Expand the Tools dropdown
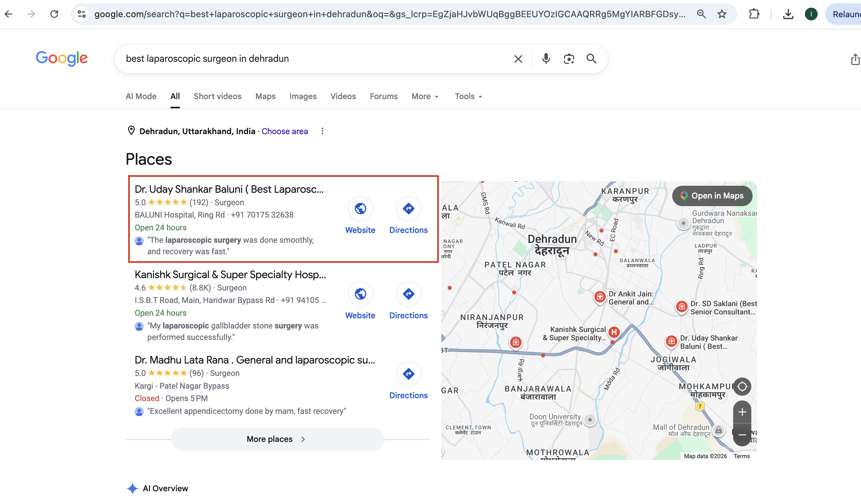 point(468,96)
